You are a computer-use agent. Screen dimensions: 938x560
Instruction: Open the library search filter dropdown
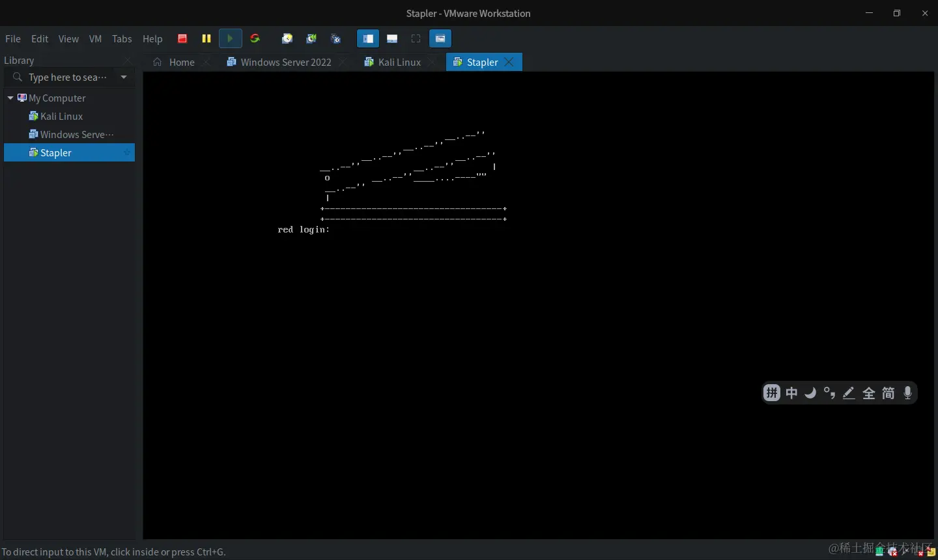click(x=124, y=77)
